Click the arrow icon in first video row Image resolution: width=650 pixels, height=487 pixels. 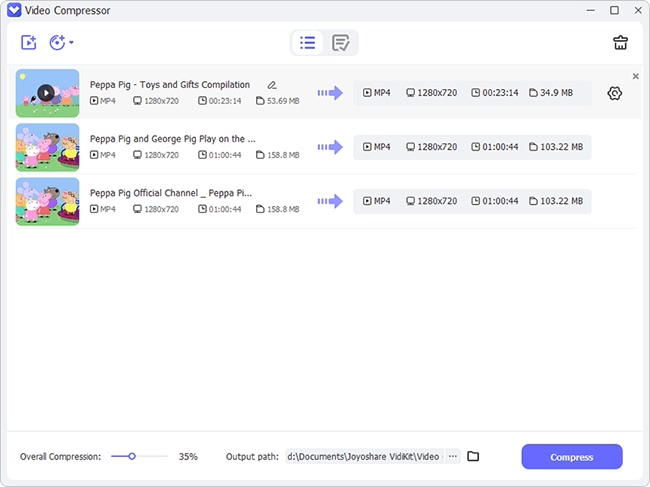(x=330, y=93)
